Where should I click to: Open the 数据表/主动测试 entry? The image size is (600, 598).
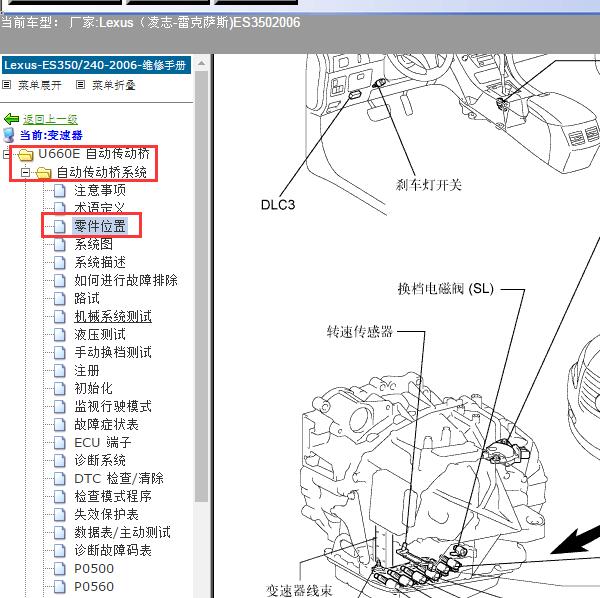coord(122,532)
